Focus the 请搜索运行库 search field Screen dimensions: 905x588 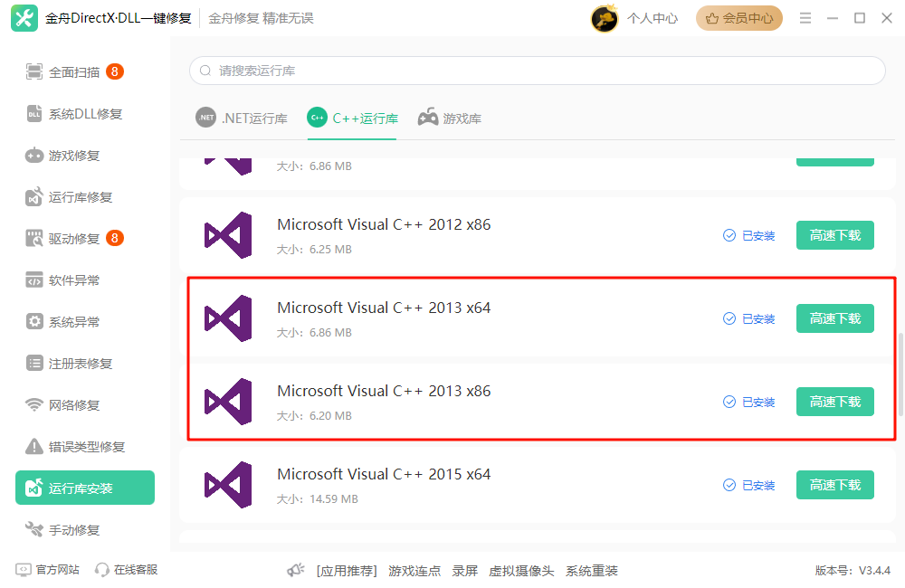tap(537, 71)
